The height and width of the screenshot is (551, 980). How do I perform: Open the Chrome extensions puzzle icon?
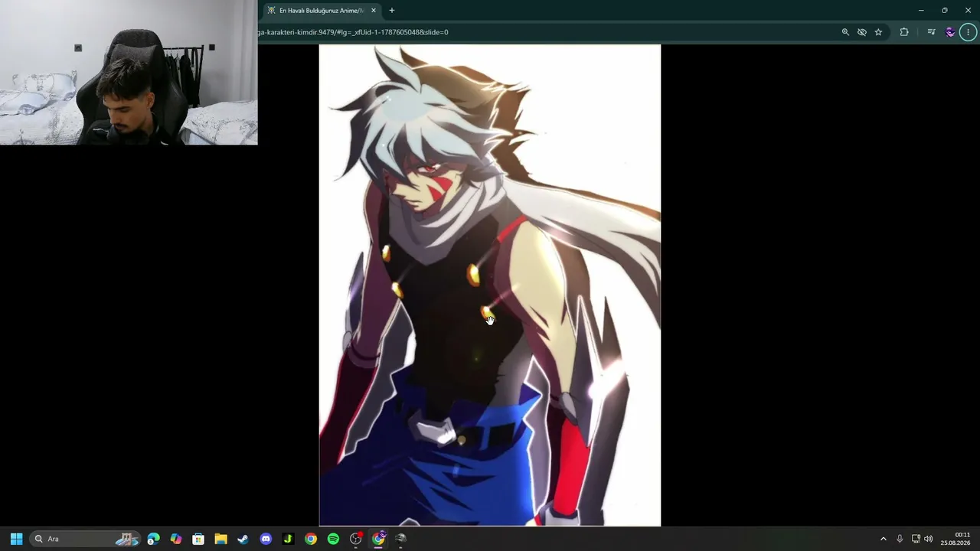pos(904,32)
